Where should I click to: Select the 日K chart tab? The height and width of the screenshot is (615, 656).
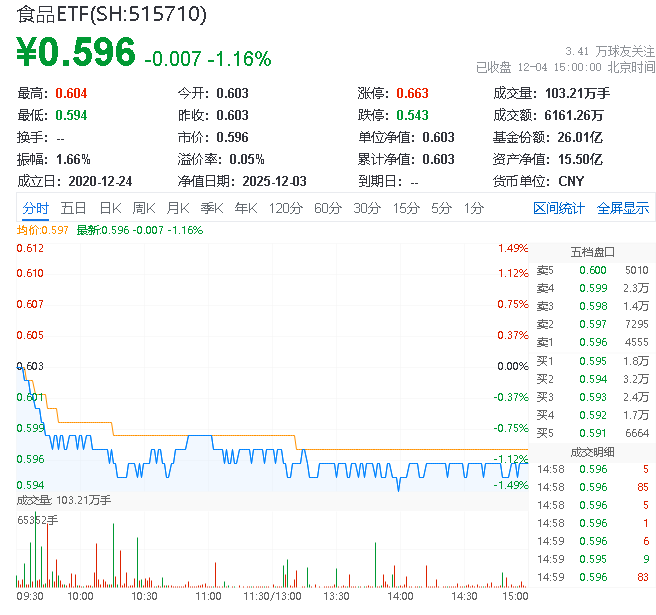110,208
